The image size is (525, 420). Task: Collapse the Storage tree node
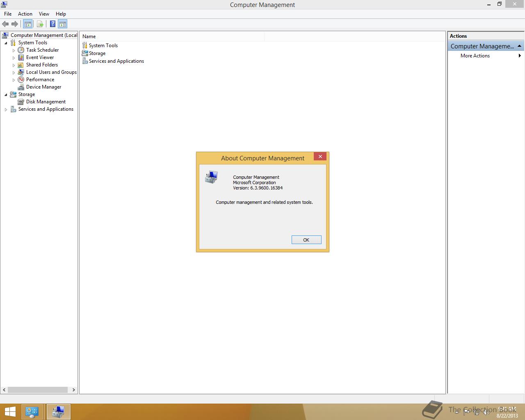pos(6,95)
